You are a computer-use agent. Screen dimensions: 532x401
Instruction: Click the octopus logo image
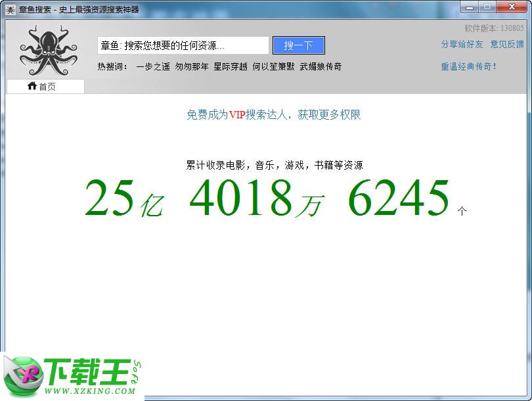point(49,50)
